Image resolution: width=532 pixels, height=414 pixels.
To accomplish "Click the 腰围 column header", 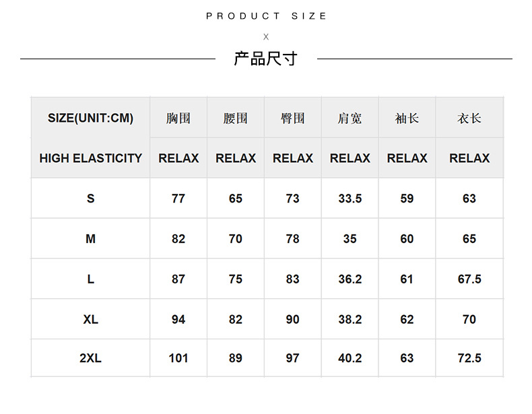I will [x=236, y=118].
